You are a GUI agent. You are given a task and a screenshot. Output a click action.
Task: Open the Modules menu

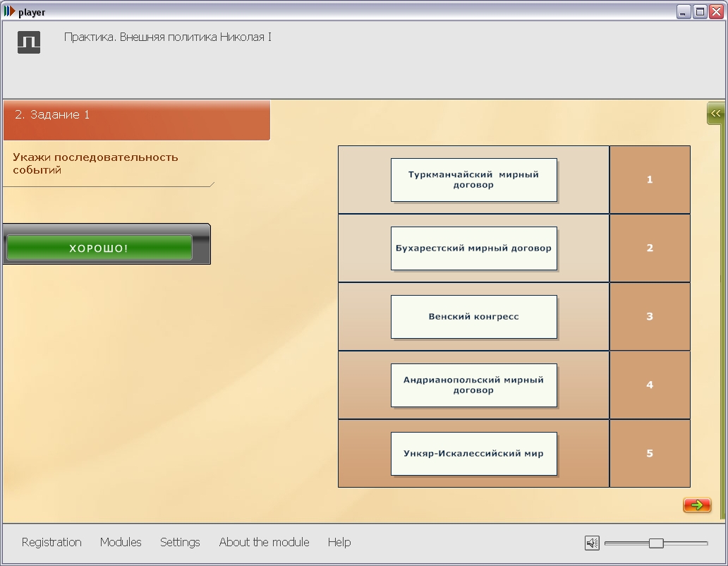pyautogui.click(x=121, y=542)
